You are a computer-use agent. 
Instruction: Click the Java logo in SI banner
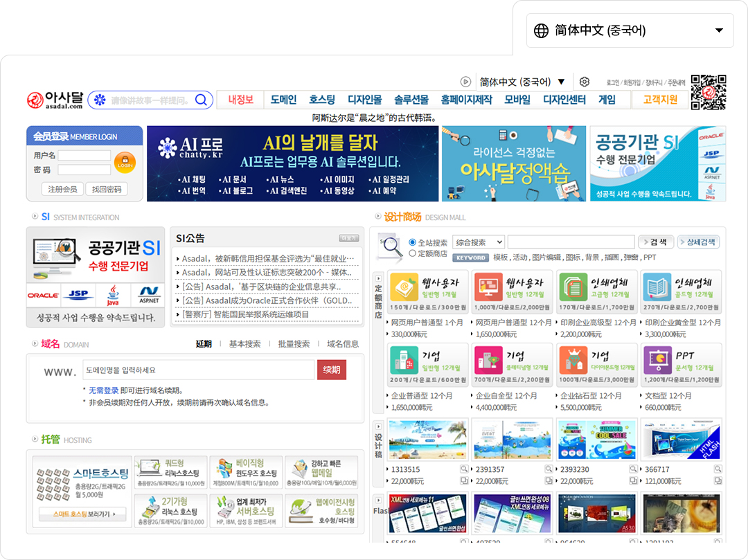pos(113,295)
